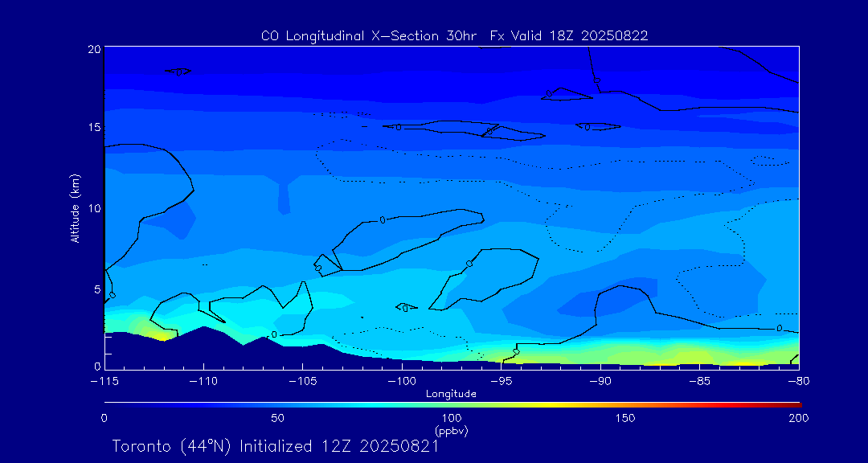Click the "Toronto (44°N) Initialized 12Z 20250821" caption
Image resolution: width=868 pixels, height=463 pixels.
click(276, 446)
